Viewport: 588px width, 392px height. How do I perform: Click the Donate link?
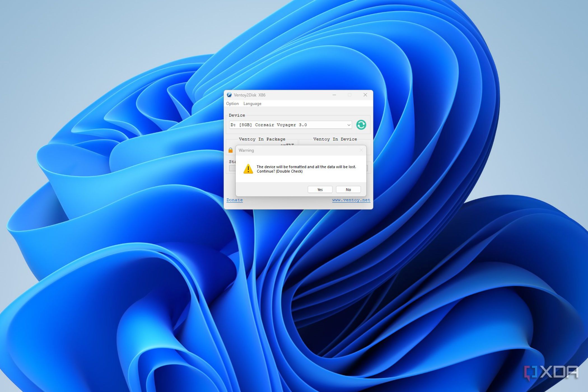click(x=235, y=200)
